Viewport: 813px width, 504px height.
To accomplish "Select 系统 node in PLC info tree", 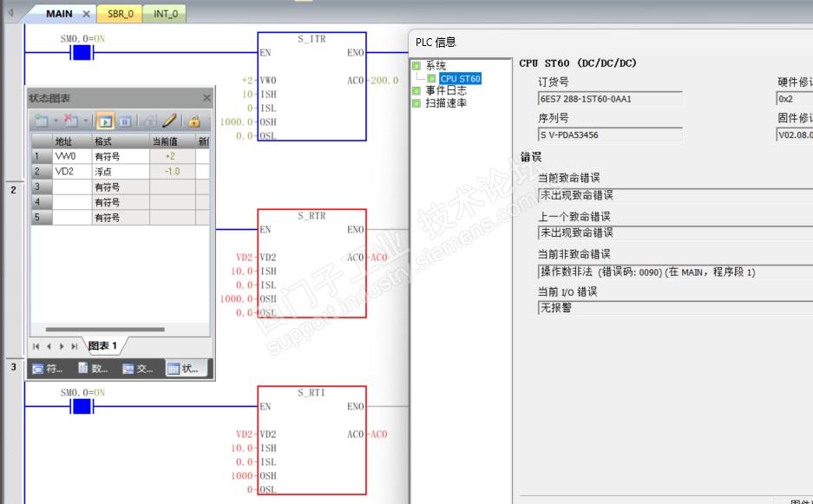I will coord(436,65).
